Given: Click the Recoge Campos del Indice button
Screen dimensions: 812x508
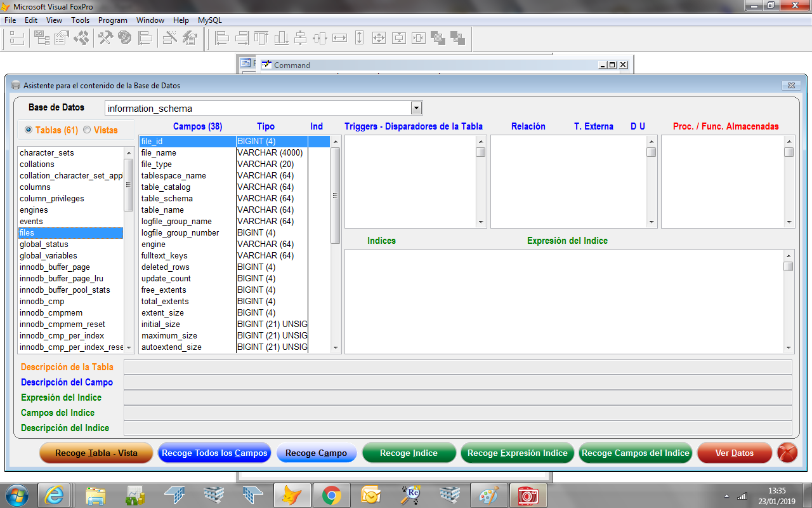Looking at the screenshot, I should [636, 453].
